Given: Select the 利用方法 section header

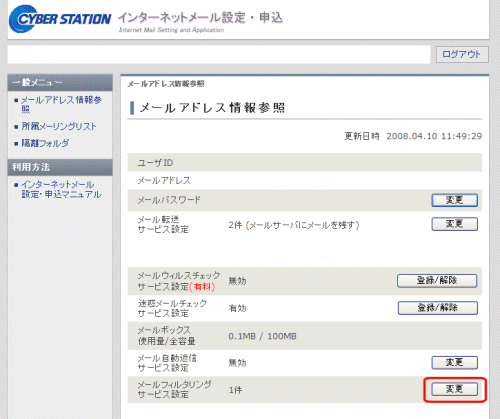Looking at the screenshot, I should pyautogui.click(x=60, y=167).
